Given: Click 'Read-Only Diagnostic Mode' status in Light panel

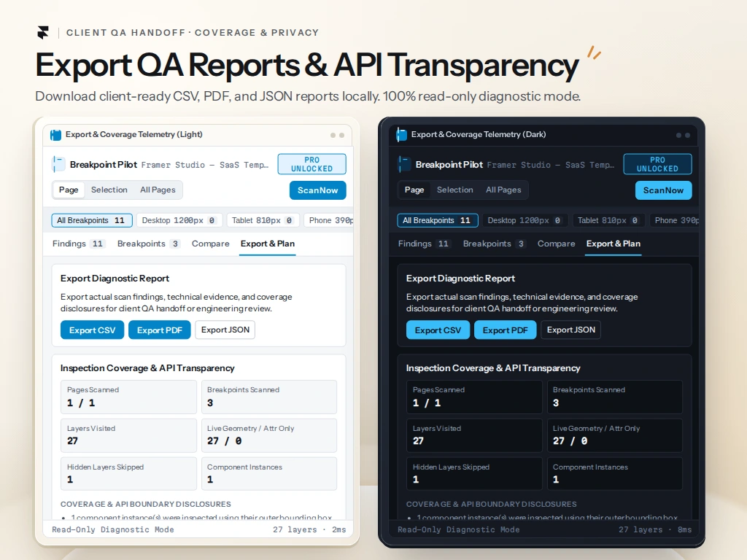Looking at the screenshot, I should click(x=113, y=529).
